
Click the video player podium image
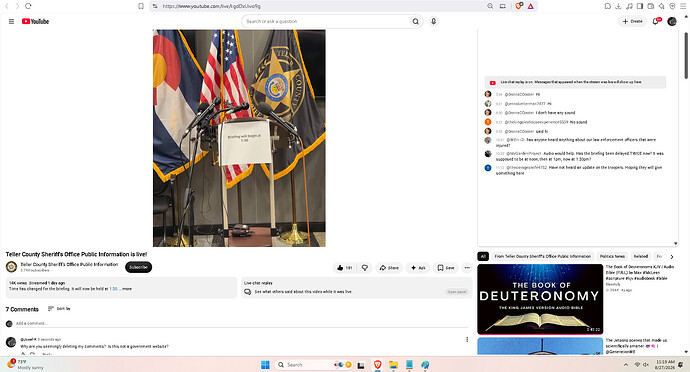(239, 138)
